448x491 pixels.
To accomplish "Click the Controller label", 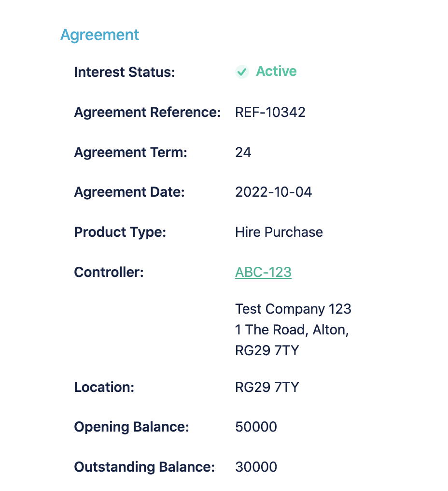I will [109, 272].
